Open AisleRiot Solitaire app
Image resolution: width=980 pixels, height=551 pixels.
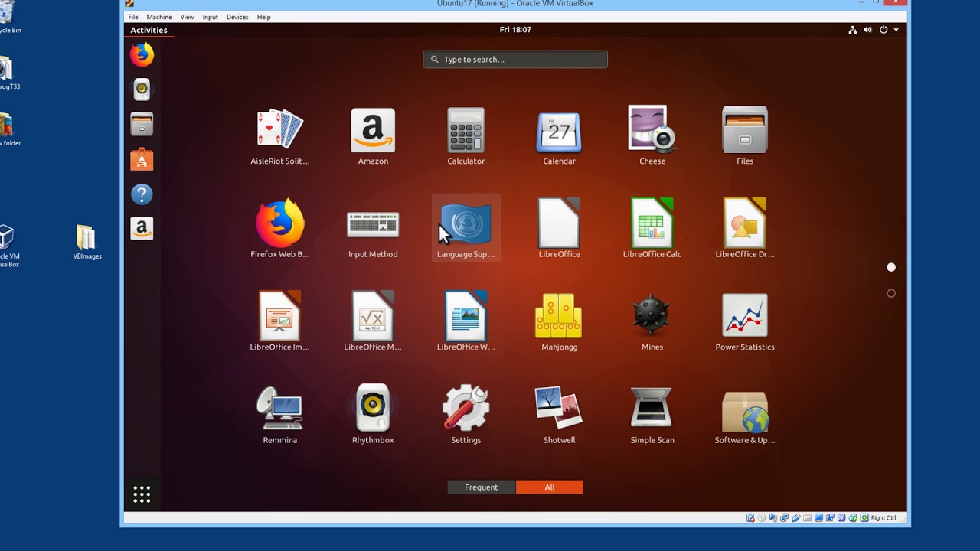pos(280,137)
